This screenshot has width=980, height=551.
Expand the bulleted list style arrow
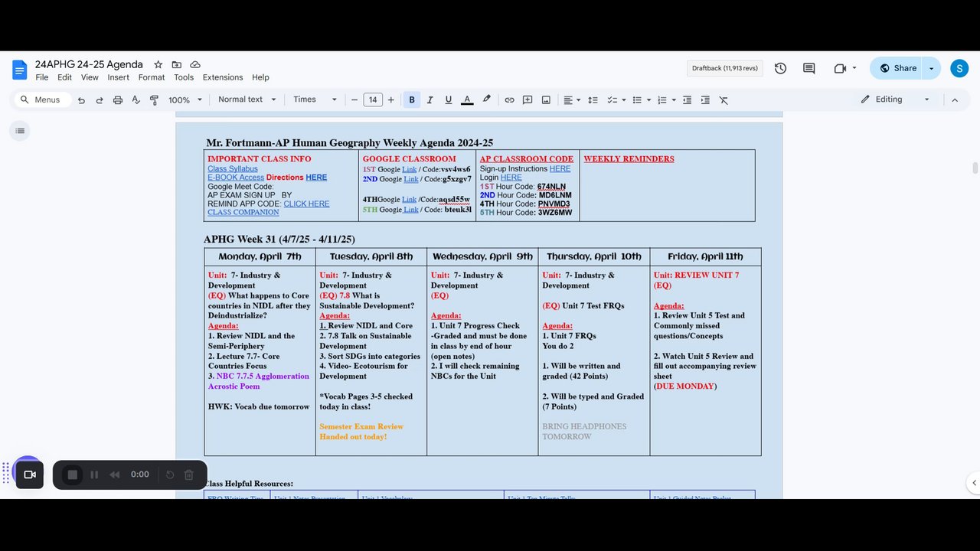[648, 99]
